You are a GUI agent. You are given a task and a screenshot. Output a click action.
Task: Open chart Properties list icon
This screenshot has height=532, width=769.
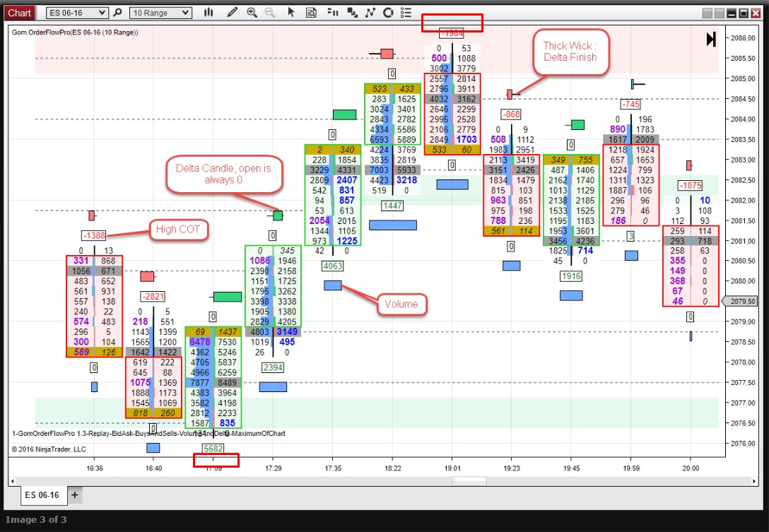(x=406, y=13)
